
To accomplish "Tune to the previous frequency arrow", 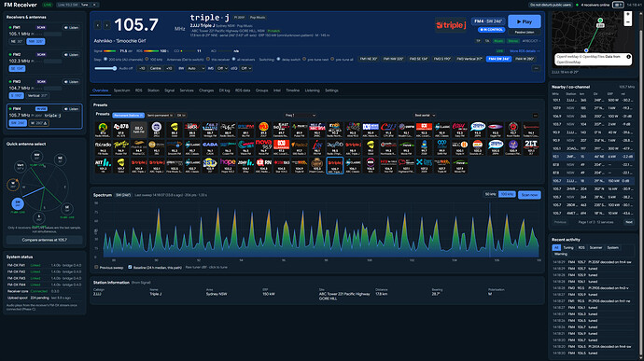I will point(98,25).
